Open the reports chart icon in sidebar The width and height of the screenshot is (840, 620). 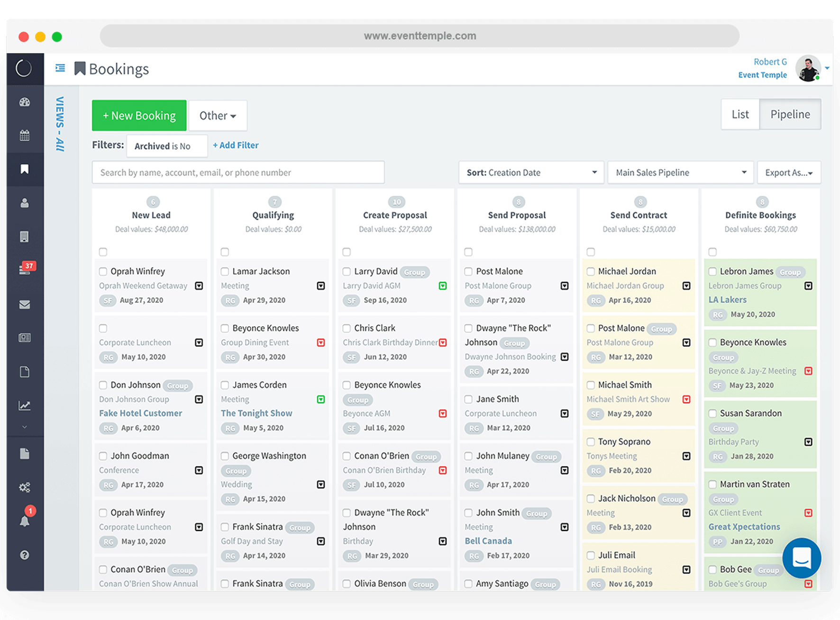click(25, 406)
